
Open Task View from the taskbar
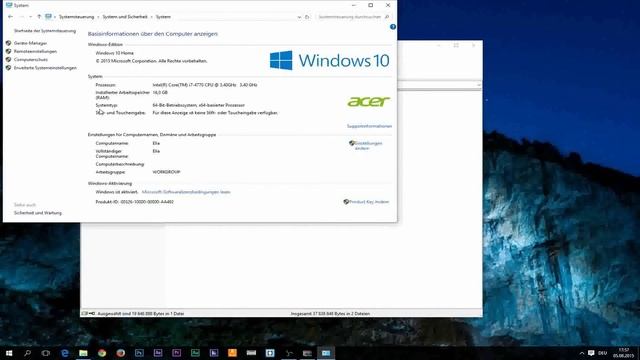point(46,353)
